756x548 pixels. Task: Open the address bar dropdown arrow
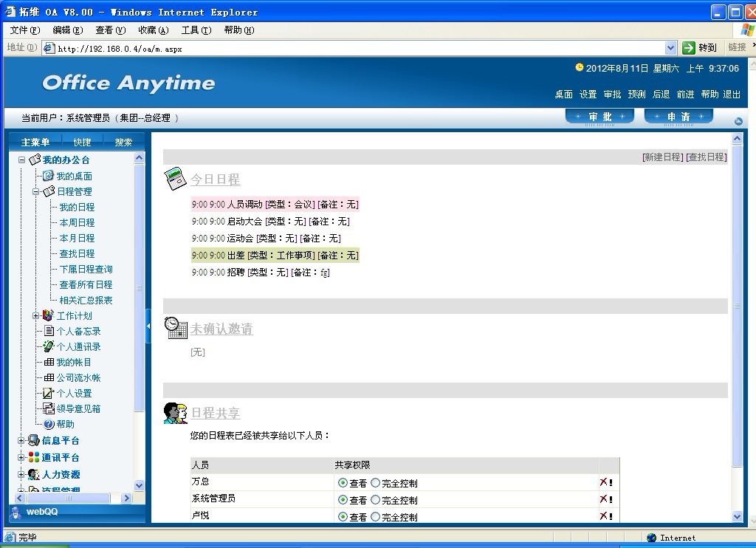tap(670, 47)
